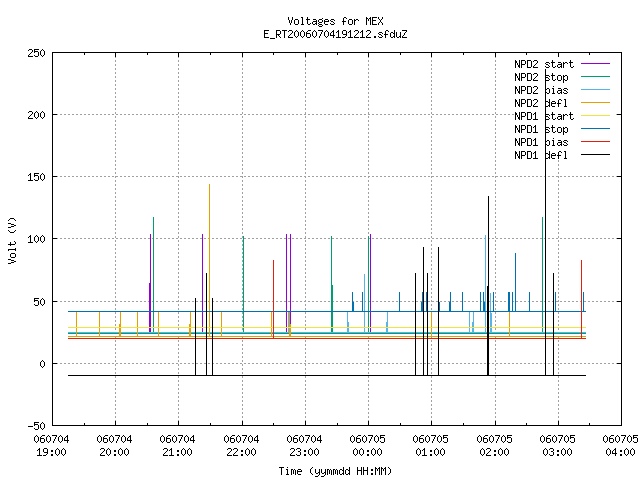640x480 pixels.
Task: Click the x-axis tick 060704 22:00
Action: point(241,446)
